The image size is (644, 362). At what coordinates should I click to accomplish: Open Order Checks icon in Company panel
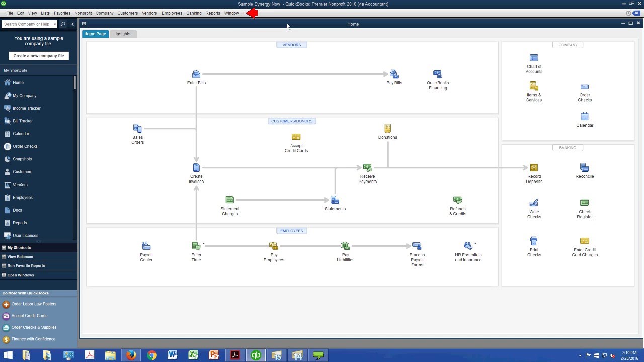[584, 87]
